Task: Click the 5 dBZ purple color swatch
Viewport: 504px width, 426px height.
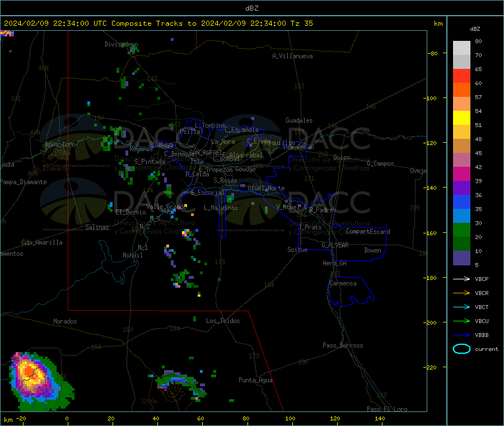Action: click(461, 258)
